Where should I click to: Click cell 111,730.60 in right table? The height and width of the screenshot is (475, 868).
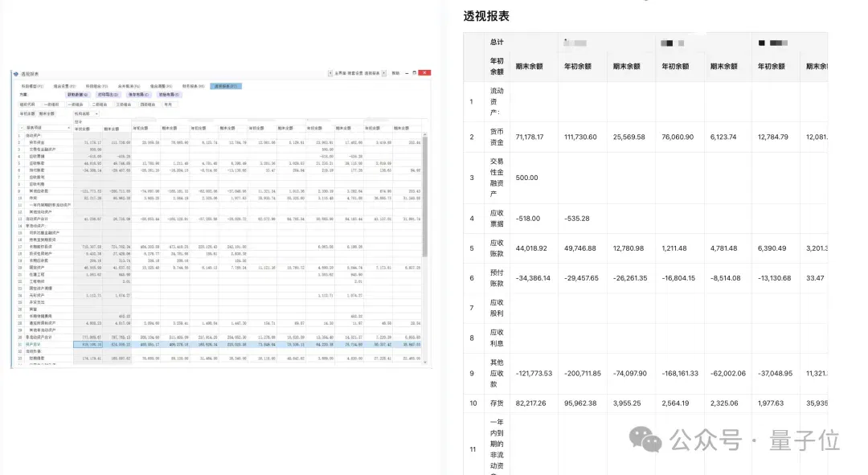(x=580, y=137)
